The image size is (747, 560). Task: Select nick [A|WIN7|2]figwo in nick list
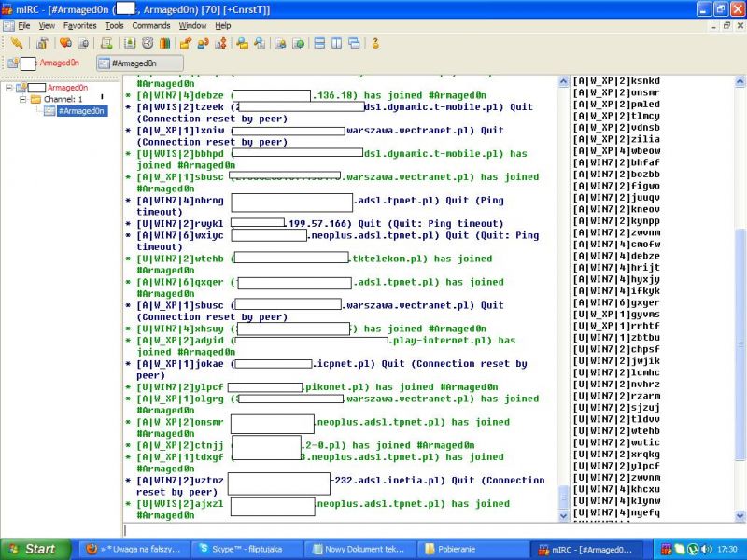pyautogui.click(x=616, y=186)
